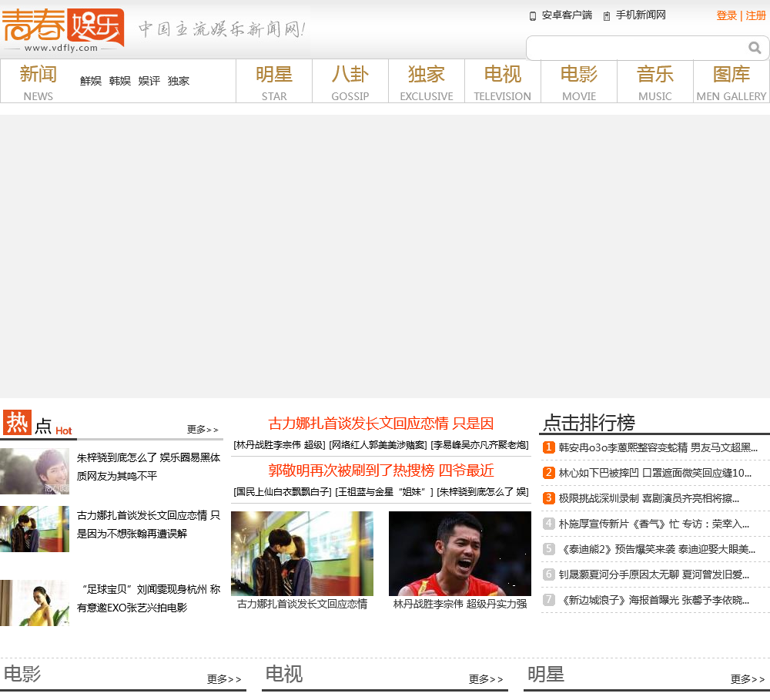Open ranking item 林心如下巴被摔凹
This screenshot has height=700, width=770.
tap(655, 473)
